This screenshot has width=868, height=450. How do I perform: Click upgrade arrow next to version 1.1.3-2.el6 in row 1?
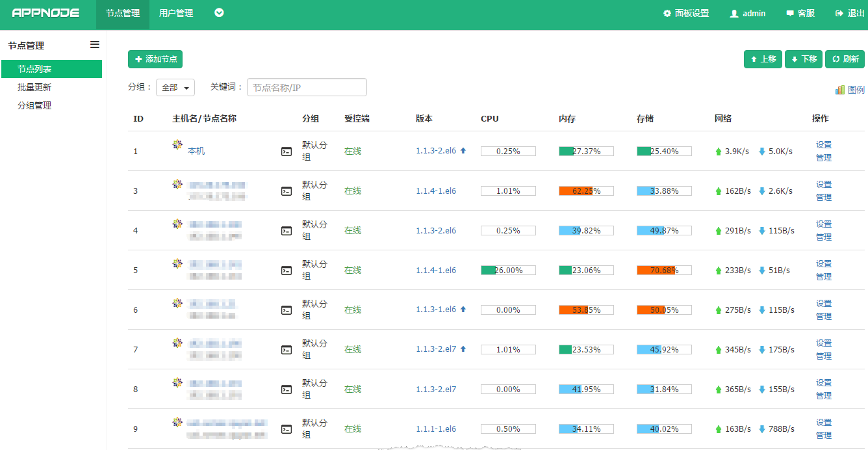[463, 151]
